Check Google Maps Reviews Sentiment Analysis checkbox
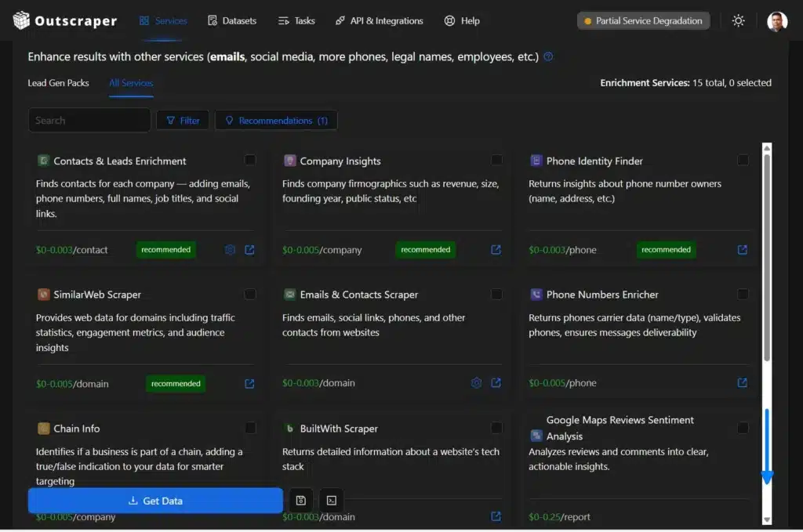The height and width of the screenshot is (532, 803). pos(743,428)
